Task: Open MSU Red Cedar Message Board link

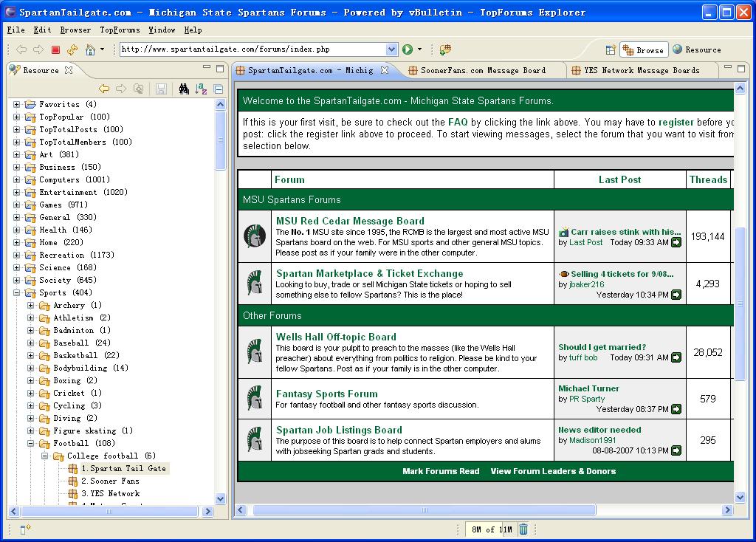Action: click(350, 221)
